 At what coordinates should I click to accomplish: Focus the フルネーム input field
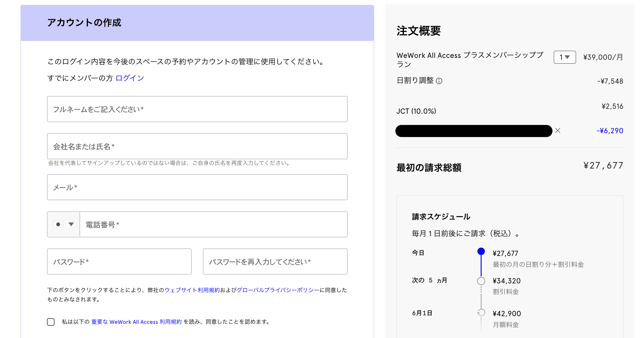coord(197,109)
